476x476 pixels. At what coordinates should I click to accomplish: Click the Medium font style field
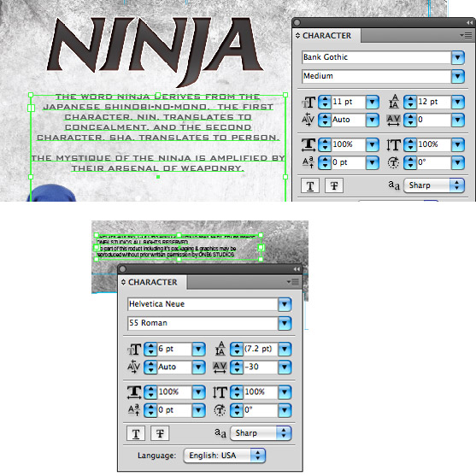tap(376, 76)
